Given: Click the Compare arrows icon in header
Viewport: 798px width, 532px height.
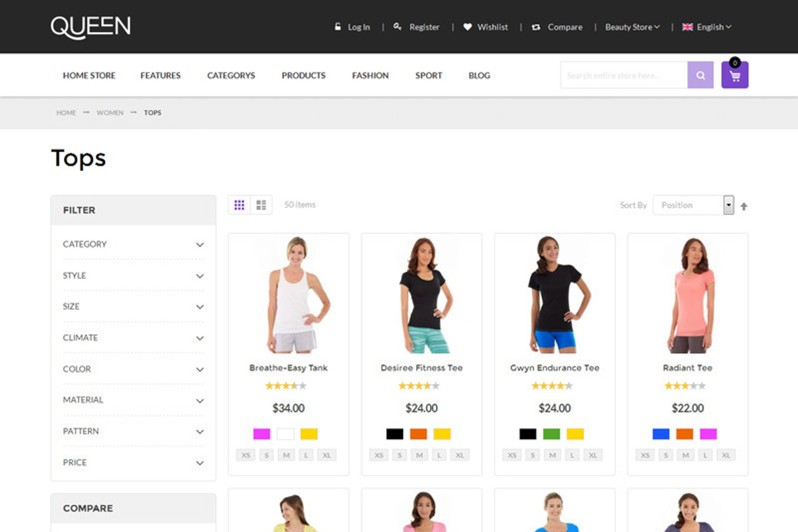Looking at the screenshot, I should (536, 27).
